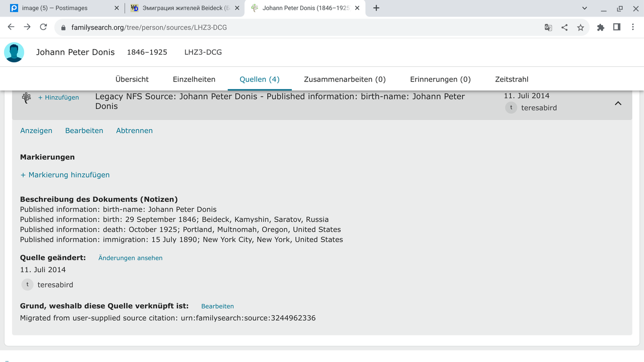Click the Migrated from user-supplied source citation text
Image resolution: width=644 pixels, height=362 pixels.
[168, 318]
